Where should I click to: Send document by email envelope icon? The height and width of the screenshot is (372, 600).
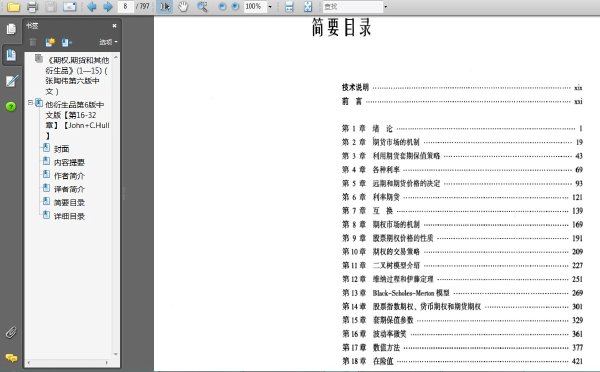tap(70, 7)
